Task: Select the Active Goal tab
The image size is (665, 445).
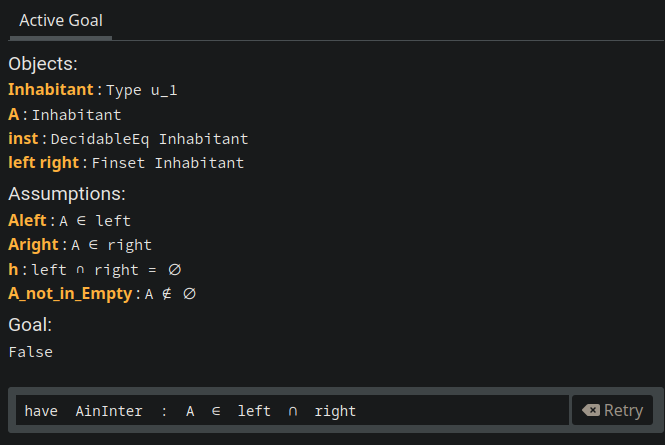Action: [61, 21]
